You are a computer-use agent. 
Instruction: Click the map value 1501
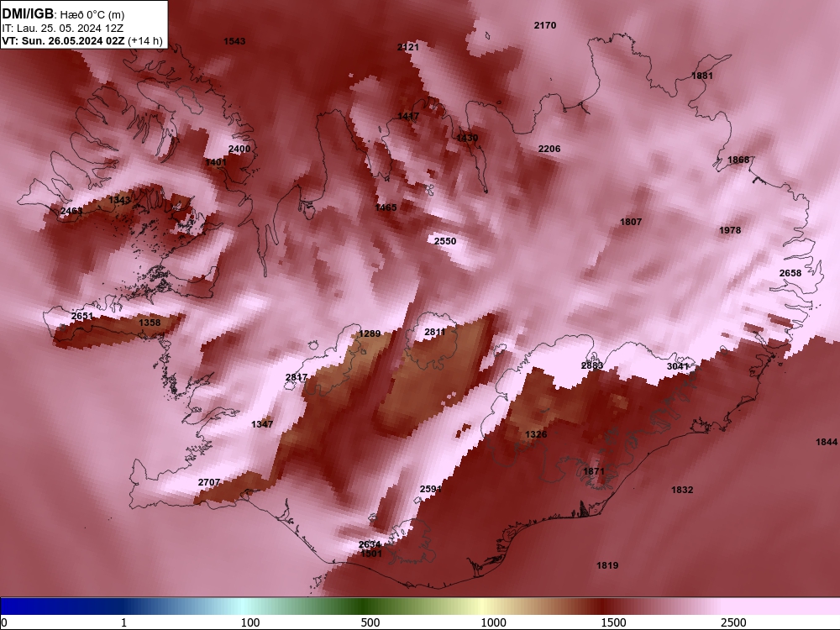click(371, 554)
